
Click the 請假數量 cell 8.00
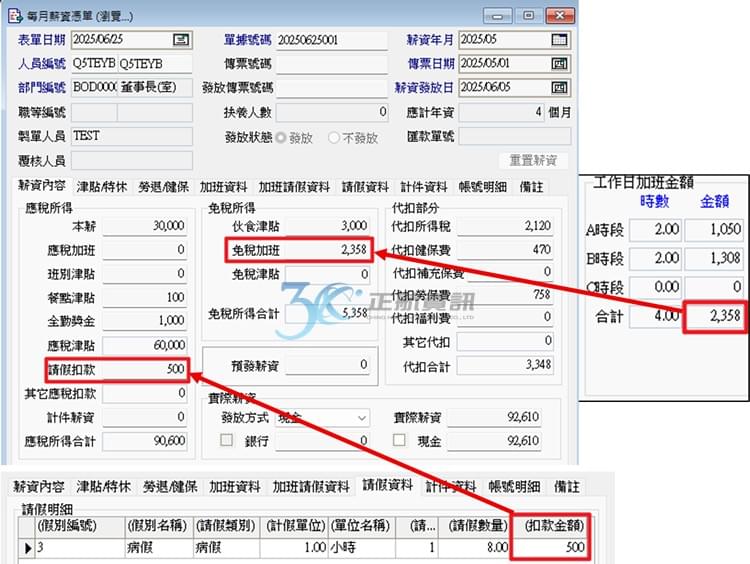pyautogui.click(x=474, y=548)
